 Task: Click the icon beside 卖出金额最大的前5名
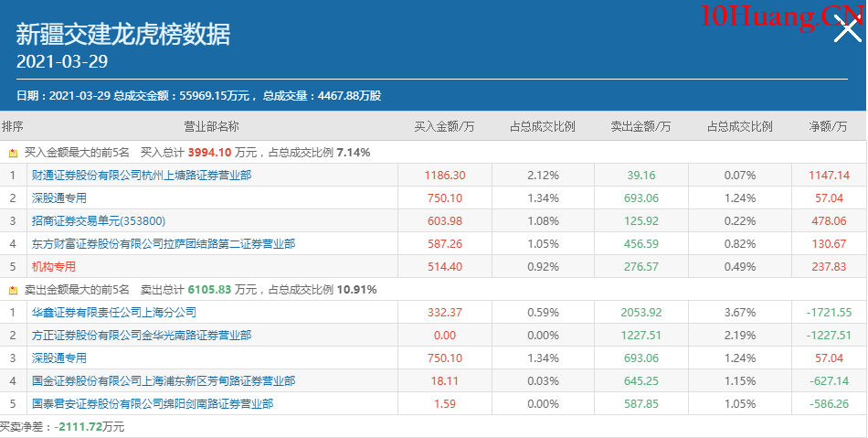point(13,290)
